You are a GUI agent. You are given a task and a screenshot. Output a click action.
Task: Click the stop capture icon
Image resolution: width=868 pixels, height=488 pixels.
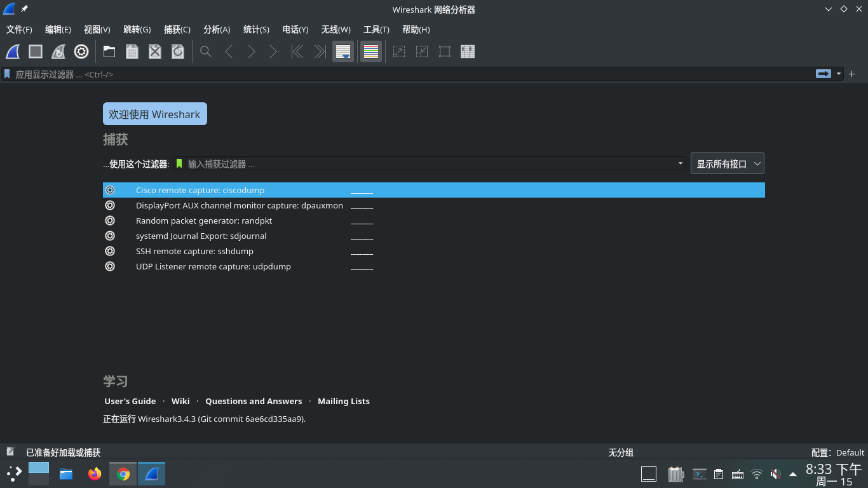tap(35, 51)
